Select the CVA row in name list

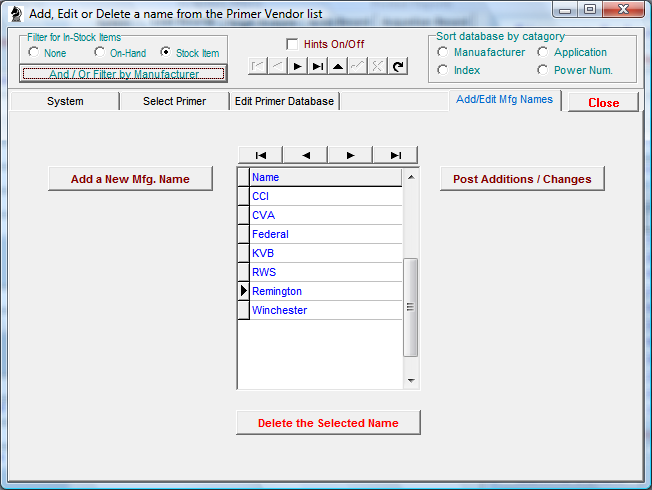pyautogui.click(x=326, y=215)
